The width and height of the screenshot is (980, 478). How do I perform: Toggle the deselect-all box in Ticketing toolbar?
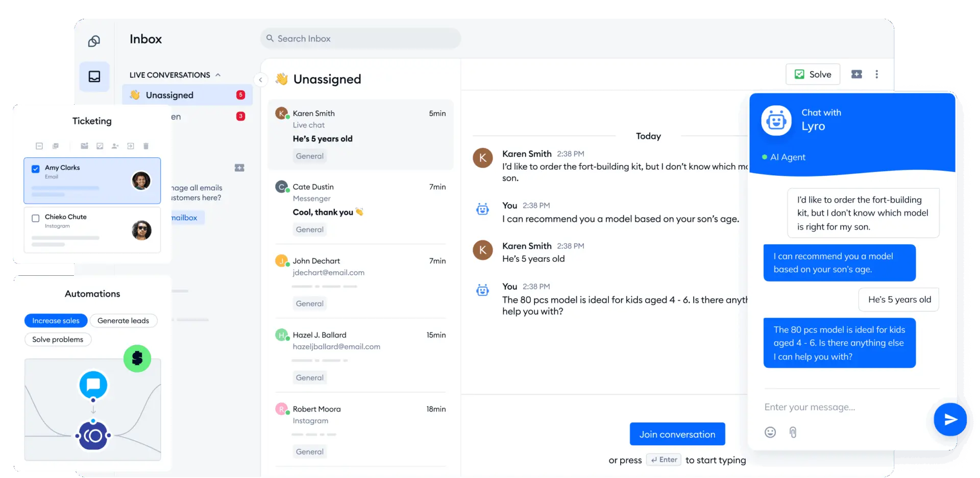click(39, 146)
